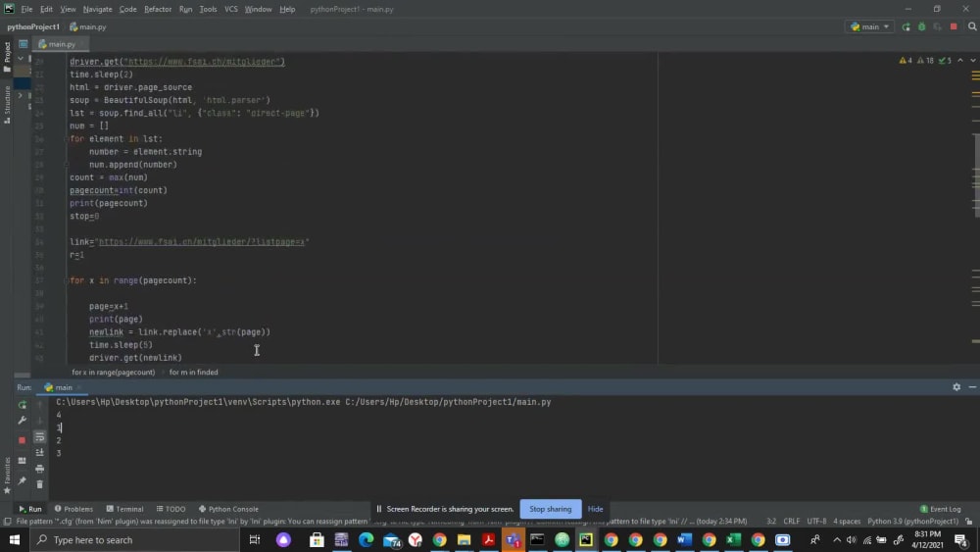
Task: Open the main run configuration dropdown
Action: pyautogui.click(x=869, y=26)
